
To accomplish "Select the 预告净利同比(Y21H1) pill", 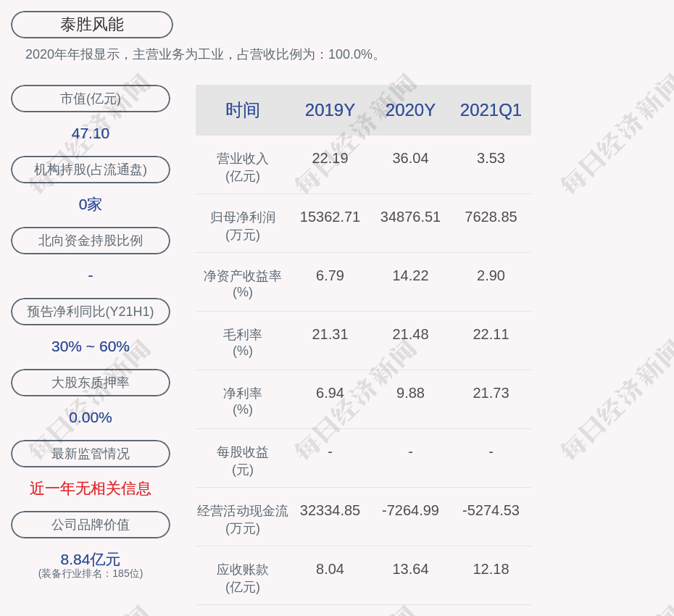I will click(x=90, y=312).
